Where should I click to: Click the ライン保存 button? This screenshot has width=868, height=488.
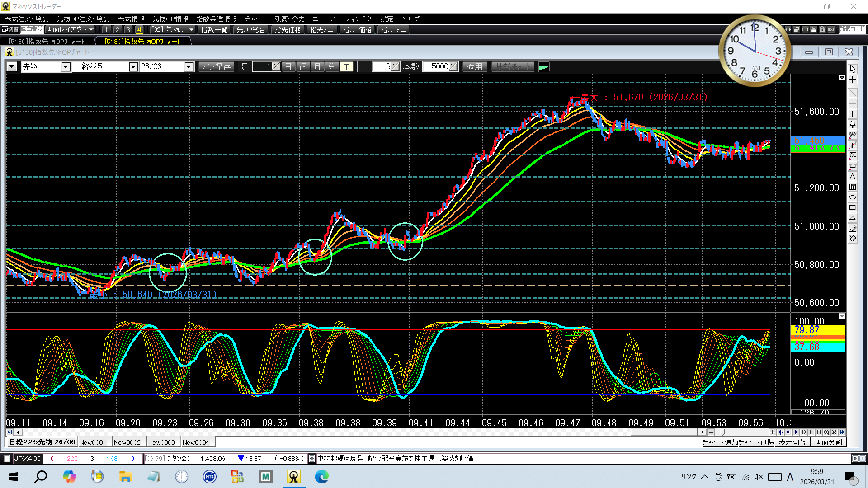[216, 67]
